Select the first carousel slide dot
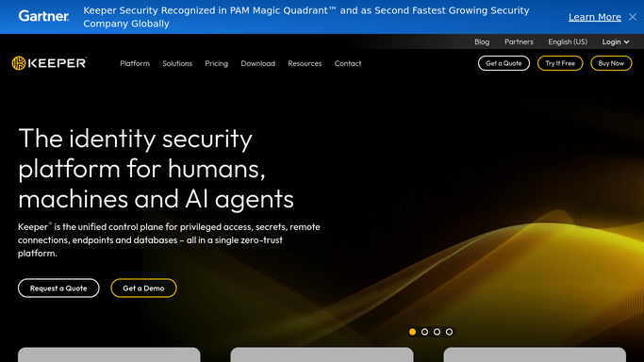The image size is (644, 362). [x=412, y=332]
